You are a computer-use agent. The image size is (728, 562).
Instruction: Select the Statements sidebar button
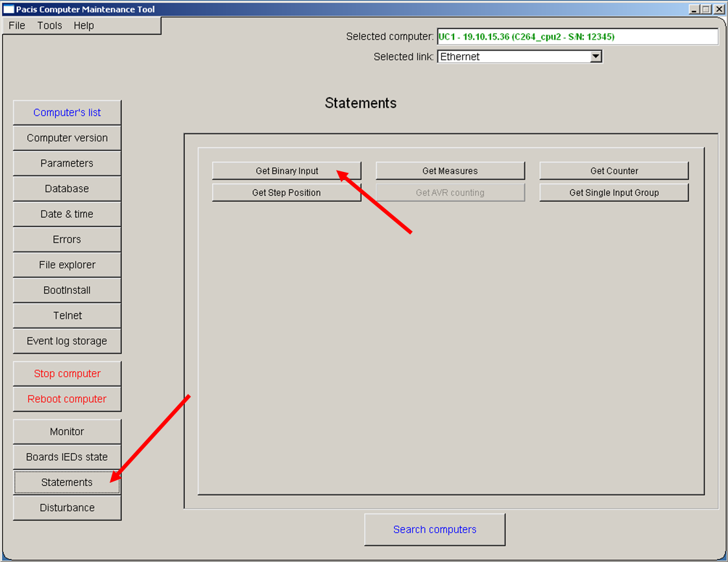[67, 482]
